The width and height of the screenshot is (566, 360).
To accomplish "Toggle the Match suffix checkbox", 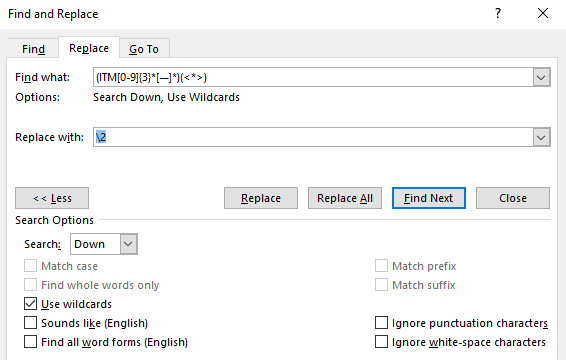I will [x=381, y=285].
